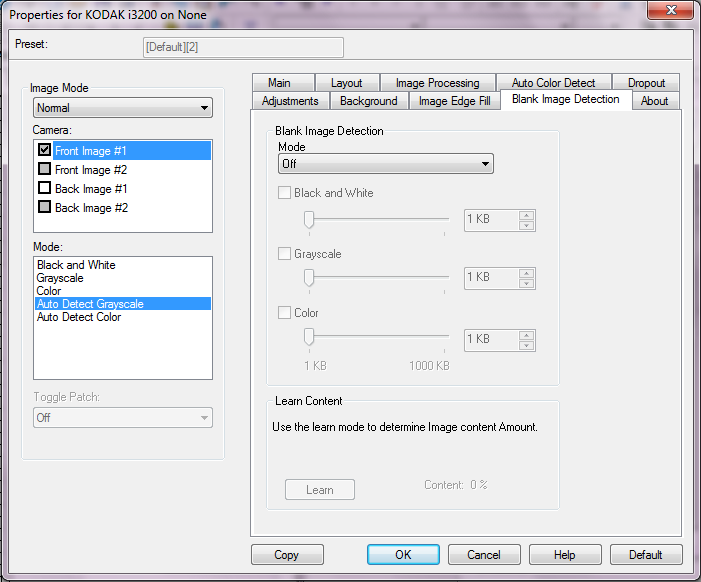Click the Grayscale size slider thumb
Screen dimensions: 701x582
point(309,277)
